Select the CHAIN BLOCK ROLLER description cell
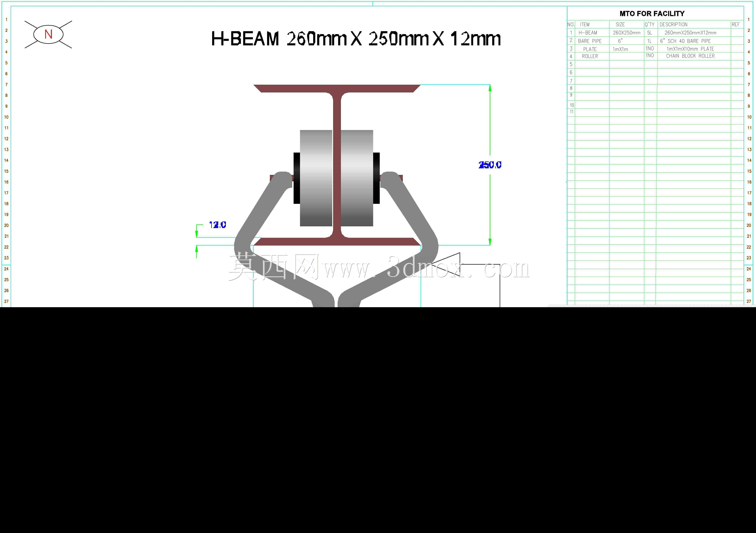Image resolution: width=756 pixels, height=533 pixels. (x=690, y=56)
